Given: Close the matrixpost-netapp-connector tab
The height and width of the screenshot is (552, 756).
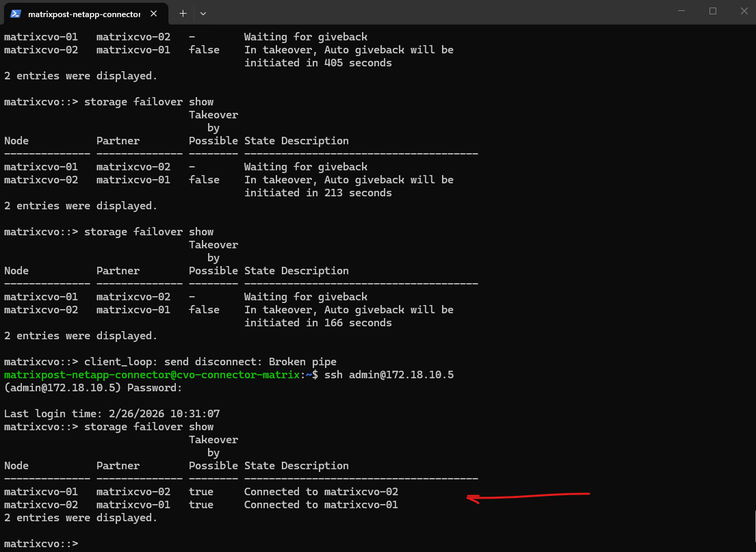Looking at the screenshot, I should click(x=156, y=13).
